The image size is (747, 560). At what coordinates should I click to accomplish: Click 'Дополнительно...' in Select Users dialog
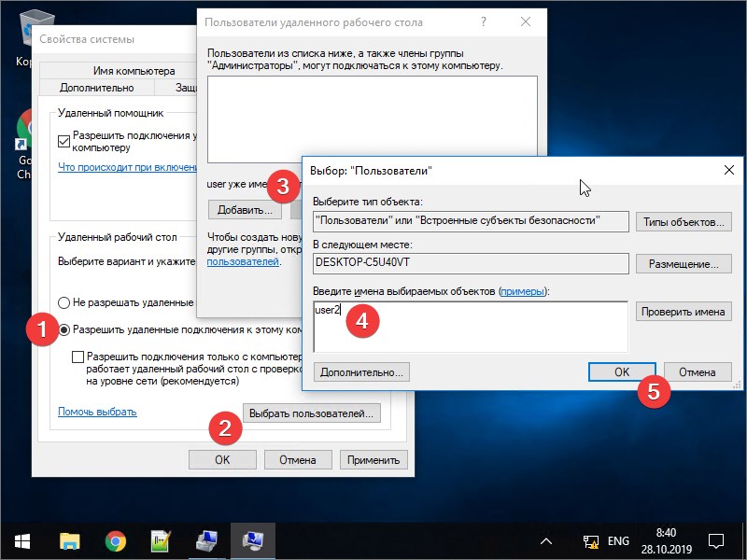(x=361, y=372)
